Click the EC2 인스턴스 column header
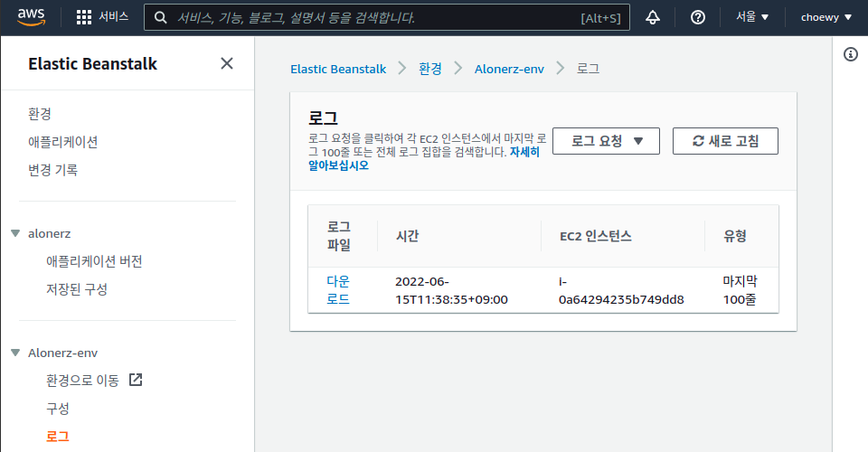This screenshot has width=868, height=452. 596,236
